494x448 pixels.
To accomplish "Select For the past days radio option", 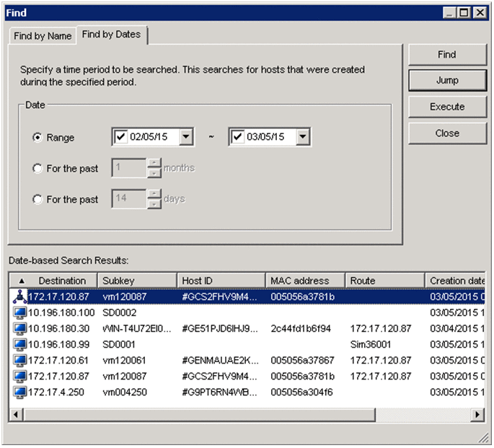I will pyautogui.click(x=38, y=199).
